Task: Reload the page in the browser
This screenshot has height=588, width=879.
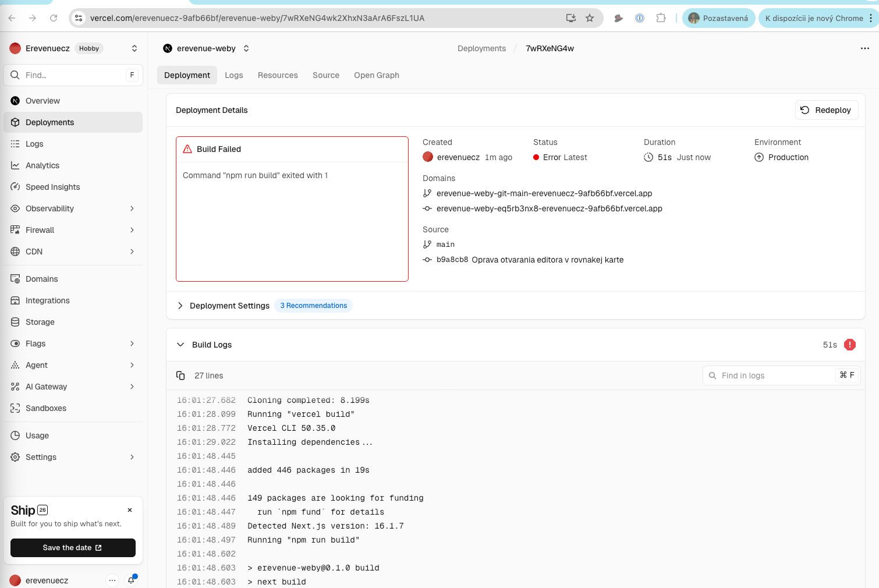Action: 54,18
